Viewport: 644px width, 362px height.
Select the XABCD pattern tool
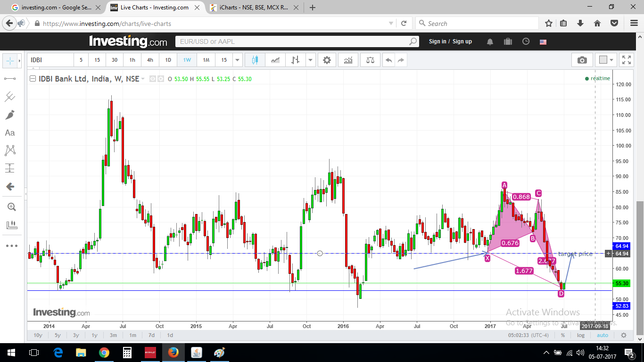[x=10, y=150]
